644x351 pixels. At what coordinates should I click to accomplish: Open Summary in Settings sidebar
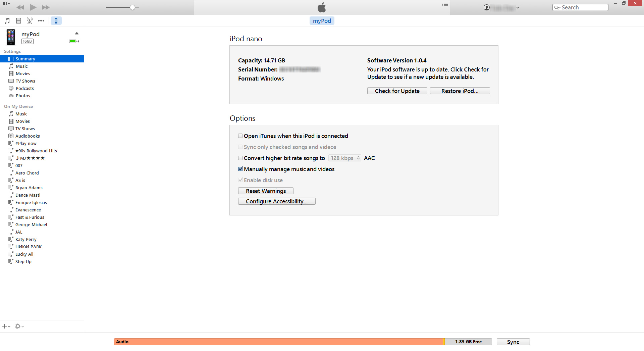point(42,59)
